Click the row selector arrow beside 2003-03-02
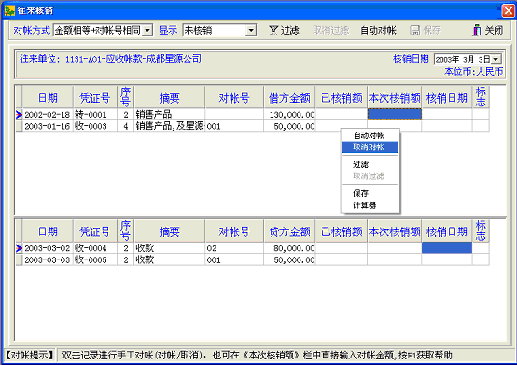The image size is (517, 365). (19, 248)
